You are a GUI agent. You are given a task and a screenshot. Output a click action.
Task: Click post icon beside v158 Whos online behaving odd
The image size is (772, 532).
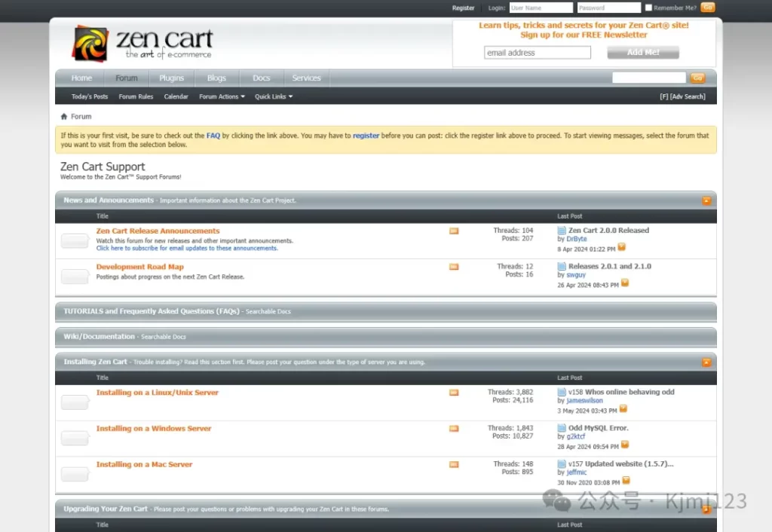[x=561, y=393]
